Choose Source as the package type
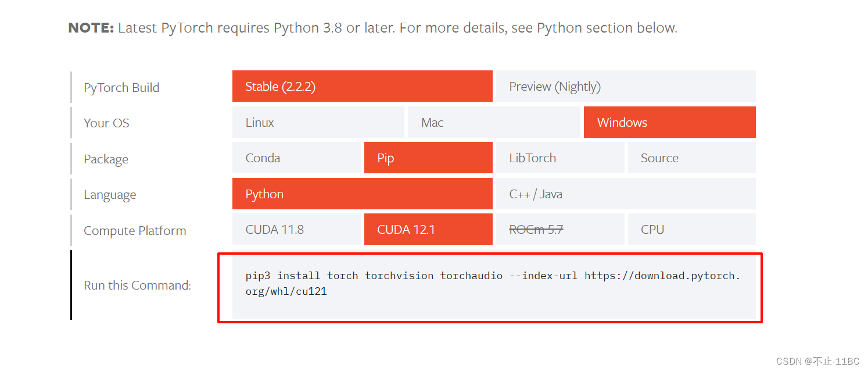Screen dimensions: 868x371 (x=691, y=158)
